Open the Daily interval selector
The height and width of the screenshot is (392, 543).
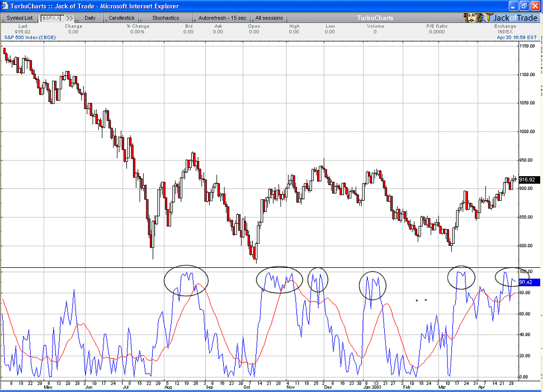[x=89, y=18]
